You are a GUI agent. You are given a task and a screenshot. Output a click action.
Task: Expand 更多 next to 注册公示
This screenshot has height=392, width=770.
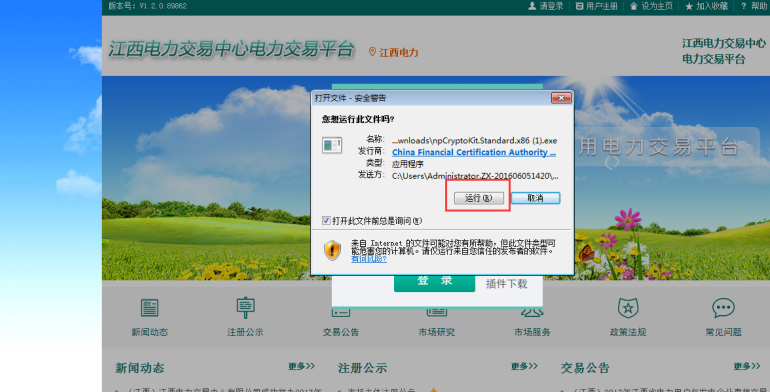tap(524, 366)
